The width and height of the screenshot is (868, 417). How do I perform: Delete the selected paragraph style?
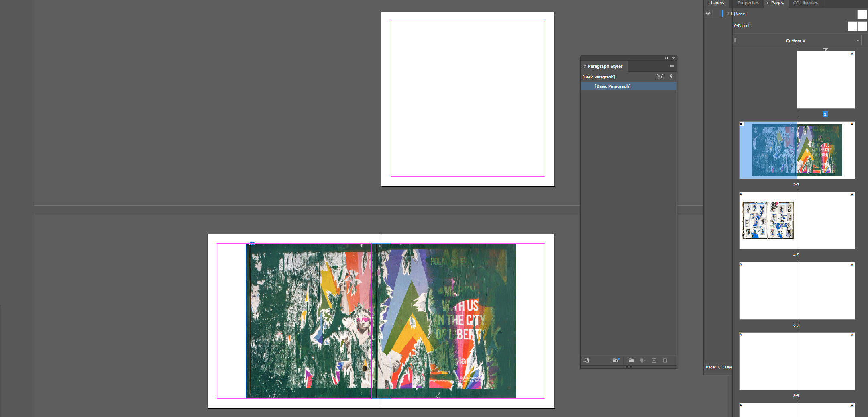tap(665, 360)
